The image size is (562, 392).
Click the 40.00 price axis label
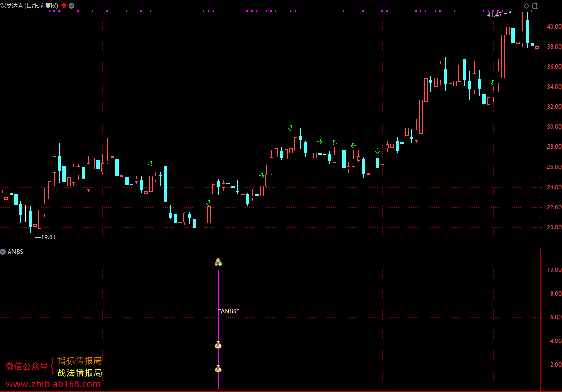[x=554, y=27]
